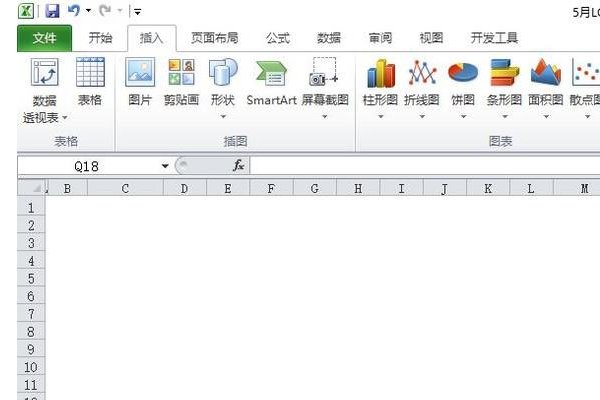Click the Redo arrow icon
Viewport: 600px width, 400px height.
[x=105, y=11]
